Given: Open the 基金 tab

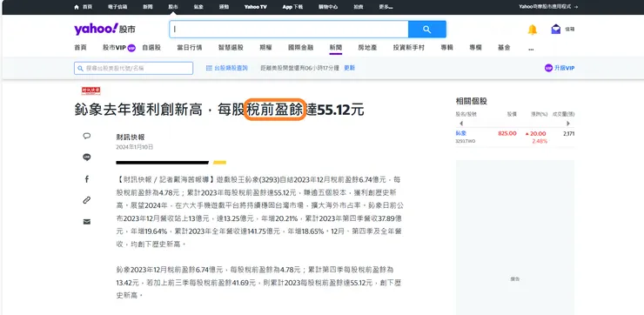Looking at the screenshot, I should 504,48.
